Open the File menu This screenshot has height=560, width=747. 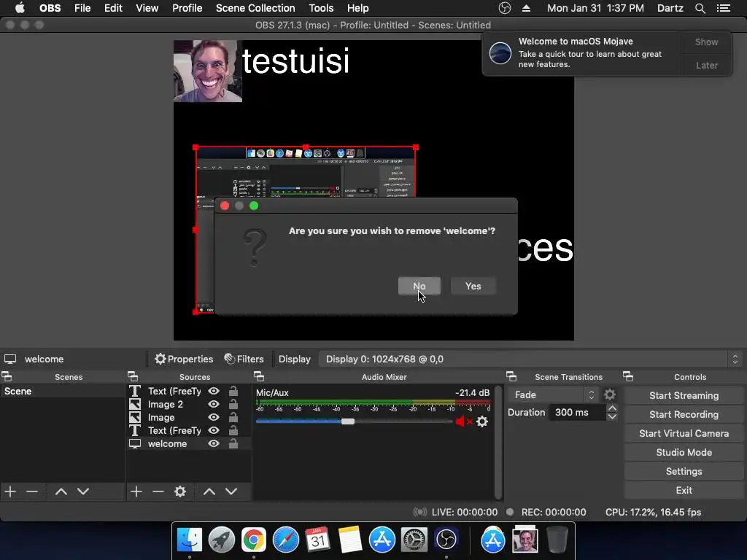click(82, 8)
